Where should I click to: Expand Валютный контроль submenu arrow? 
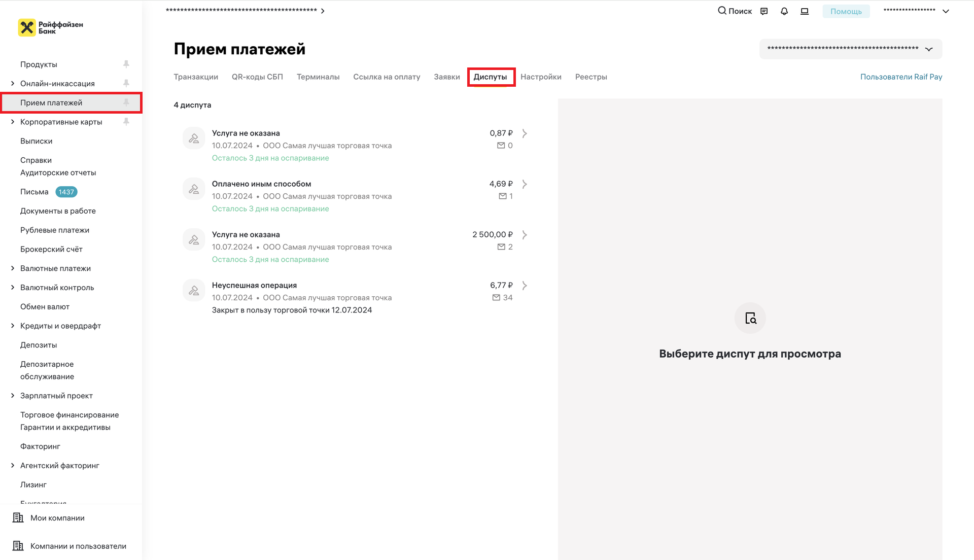point(13,288)
